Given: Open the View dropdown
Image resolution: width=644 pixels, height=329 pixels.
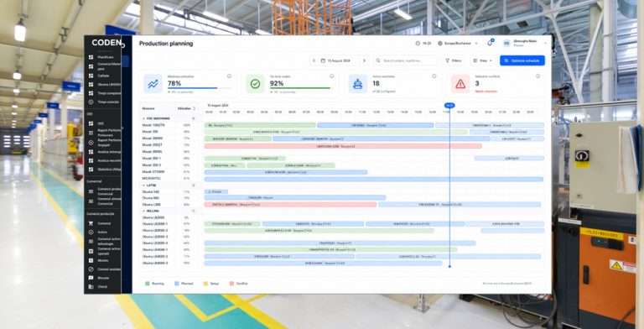Looking at the screenshot, I should 483,61.
